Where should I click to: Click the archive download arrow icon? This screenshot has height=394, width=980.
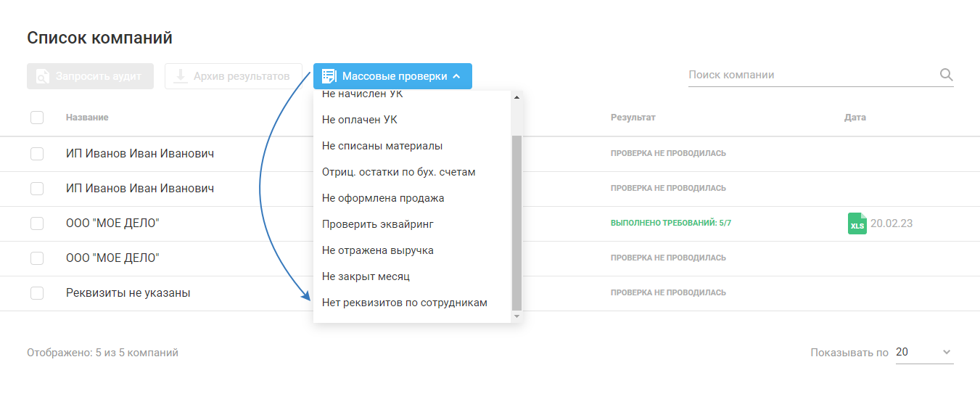coord(181,76)
